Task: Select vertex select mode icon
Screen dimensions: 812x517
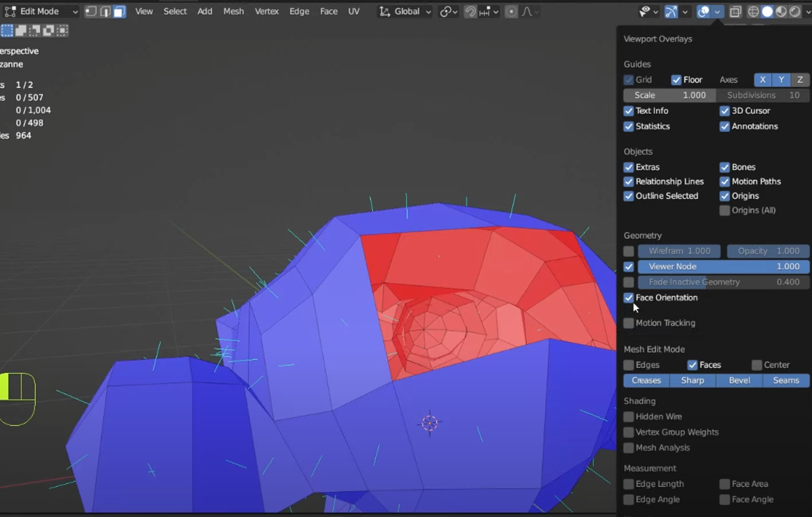Action: coord(91,11)
